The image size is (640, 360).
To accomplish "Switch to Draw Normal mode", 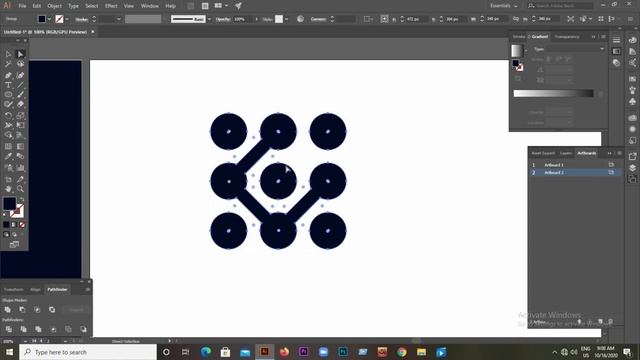I will click(6, 235).
